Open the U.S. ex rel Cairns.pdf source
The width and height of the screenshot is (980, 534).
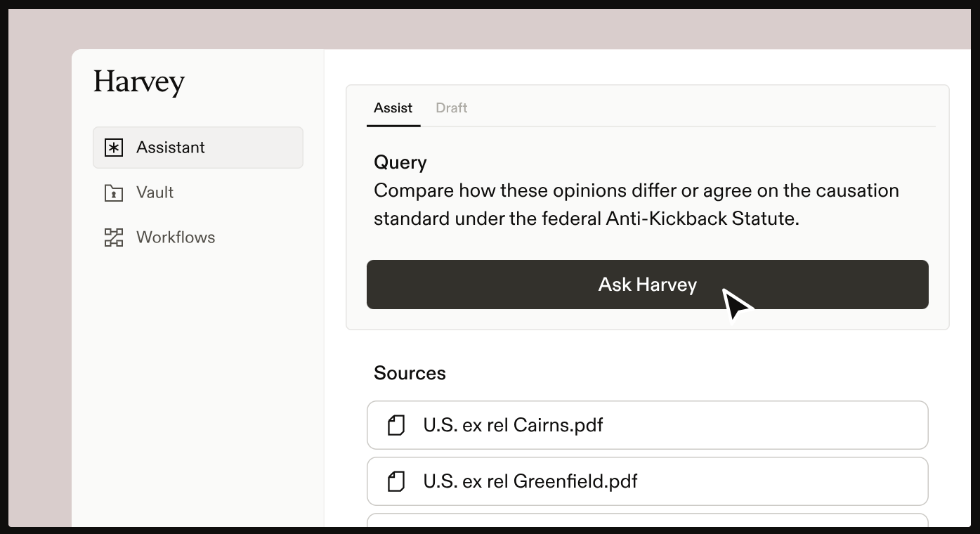648,425
